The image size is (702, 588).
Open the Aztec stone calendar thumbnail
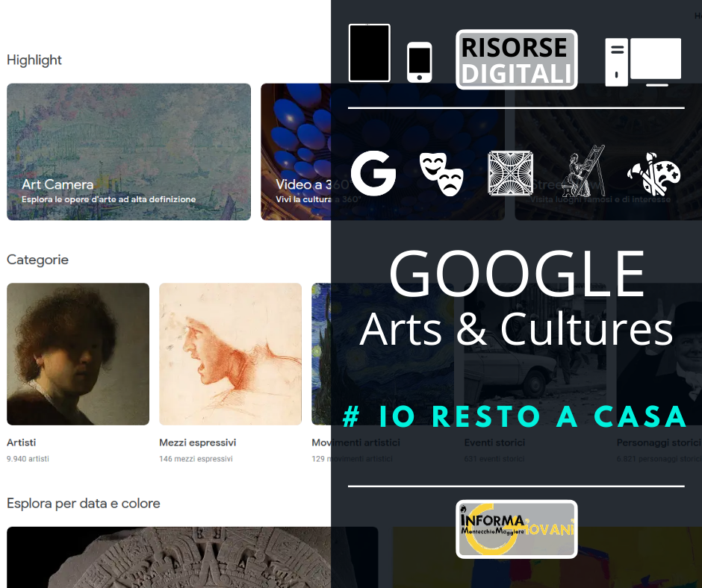coord(193,557)
